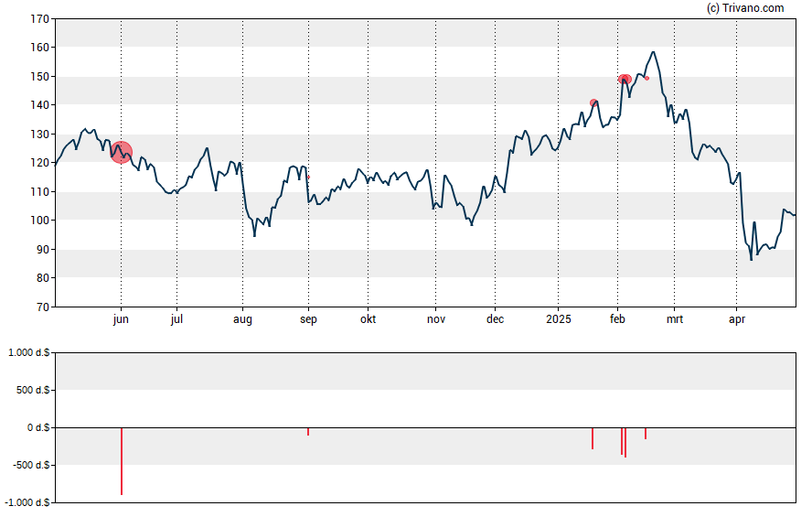Screen dimensions: 812x517
Task: Click the red marker in late January near 140
Action: pos(593,103)
